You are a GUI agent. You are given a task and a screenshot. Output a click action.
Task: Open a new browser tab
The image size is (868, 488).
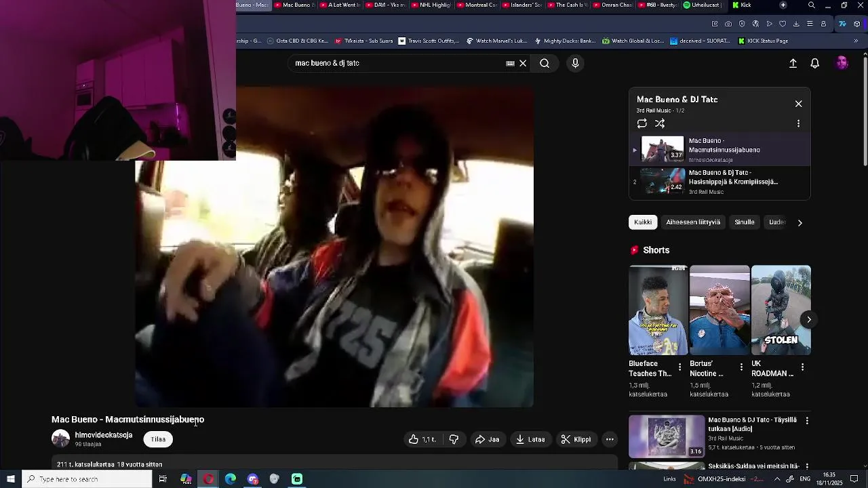(x=783, y=5)
